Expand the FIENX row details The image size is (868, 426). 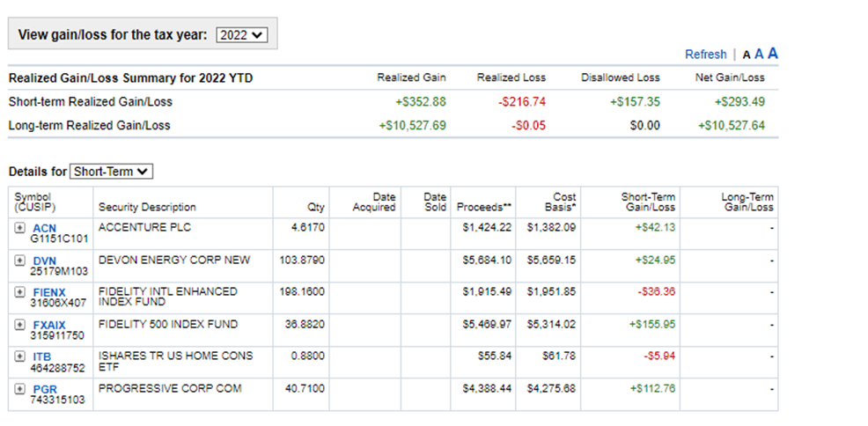(19, 292)
